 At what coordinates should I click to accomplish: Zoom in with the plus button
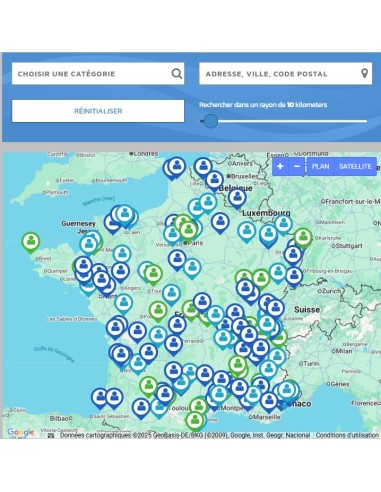point(280,166)
